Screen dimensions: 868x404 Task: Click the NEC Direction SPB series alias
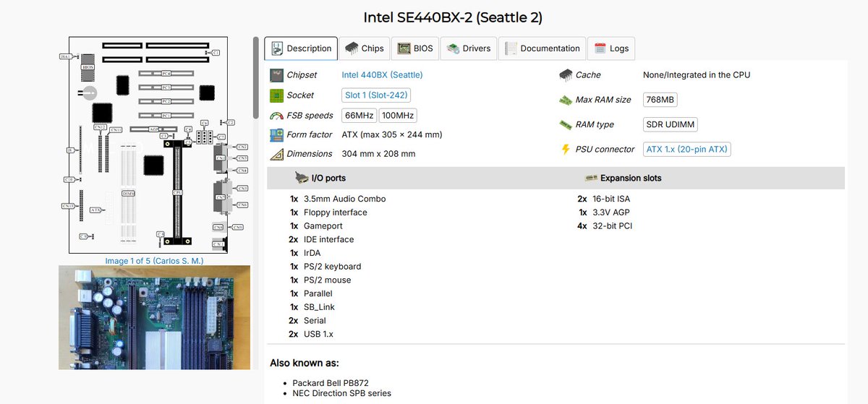pyautogui.click(x=341, y=393)
